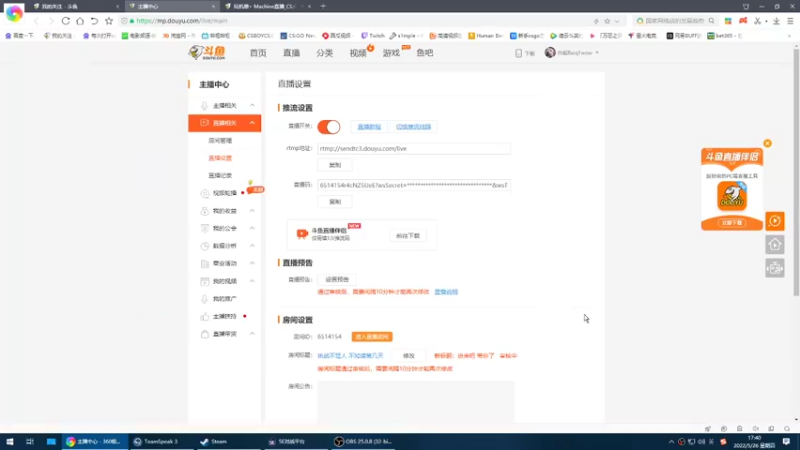The height and width of the screenshot is (450, 800).
Task: Click the 设置预告 button
Action: pos(337,280)
